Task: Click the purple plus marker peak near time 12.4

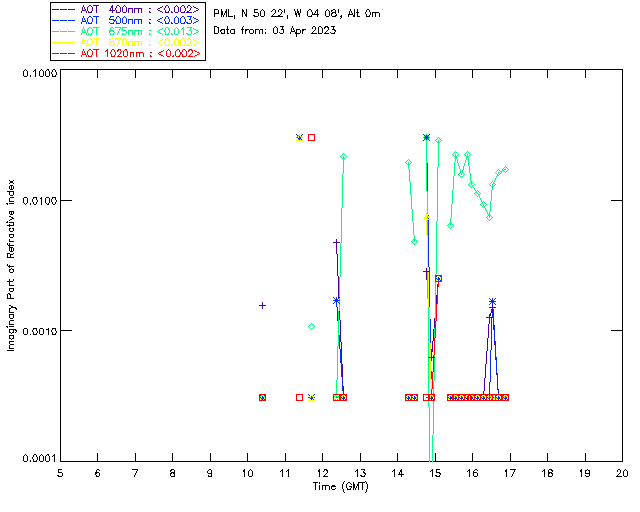Action: 336,243
